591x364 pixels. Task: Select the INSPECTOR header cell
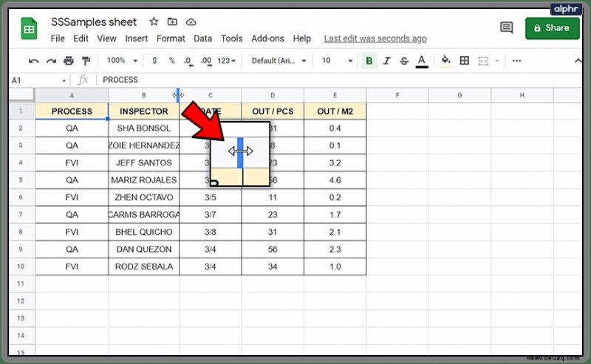(x=143, y=111)
